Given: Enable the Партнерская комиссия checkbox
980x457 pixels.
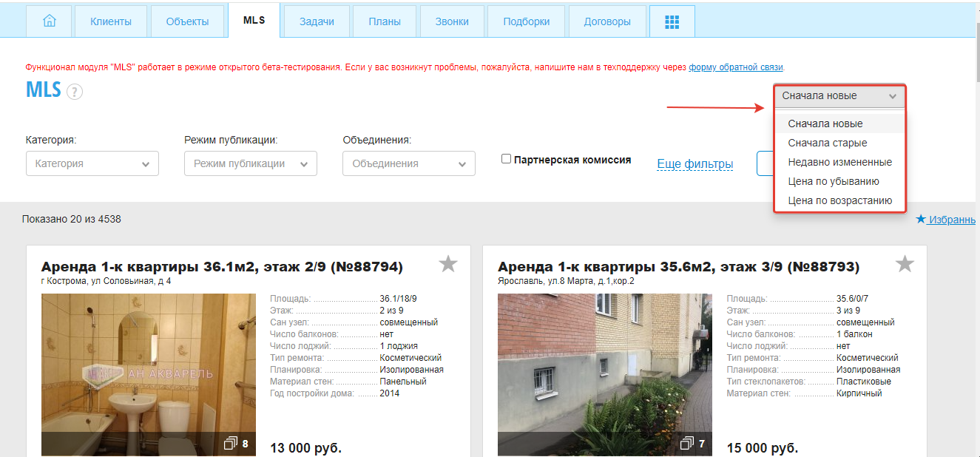Looking at the screenshot, I should pyautogui.click(x=507, y=159).
